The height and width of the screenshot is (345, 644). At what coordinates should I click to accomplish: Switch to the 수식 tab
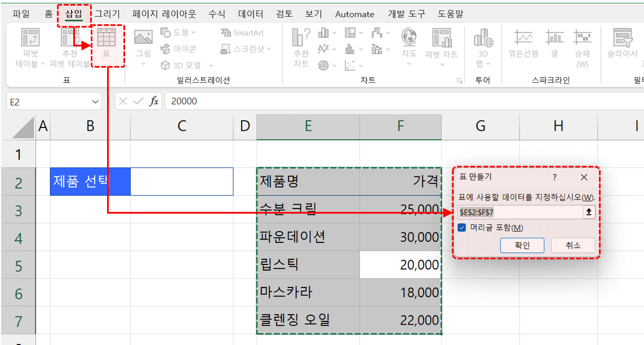tap(217, 14)
